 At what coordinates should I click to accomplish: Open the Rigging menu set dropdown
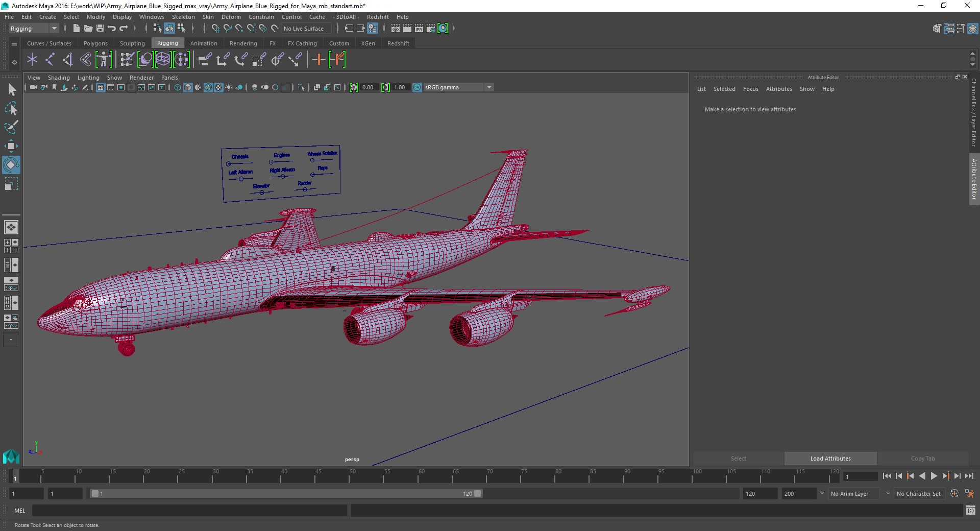pos(34,29)
